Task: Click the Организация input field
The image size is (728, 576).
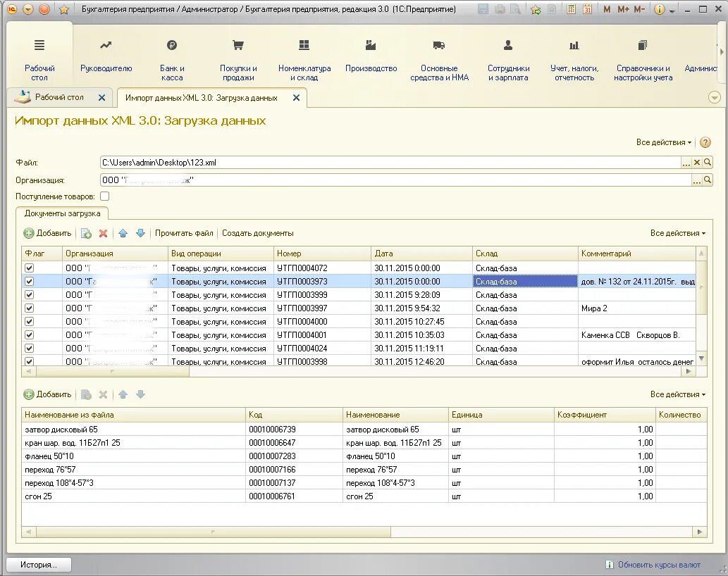Action: click(x=395, y=180)
